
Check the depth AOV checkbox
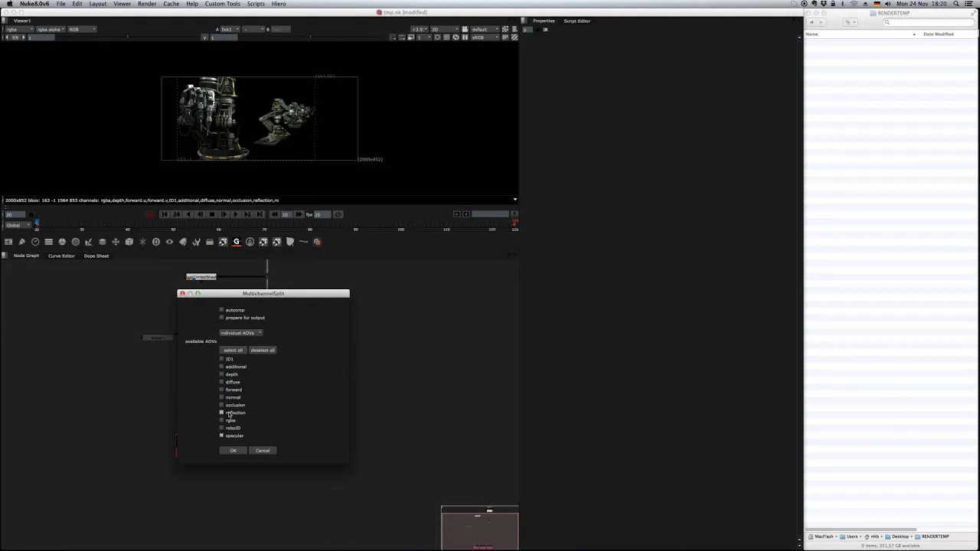(222, 374)
